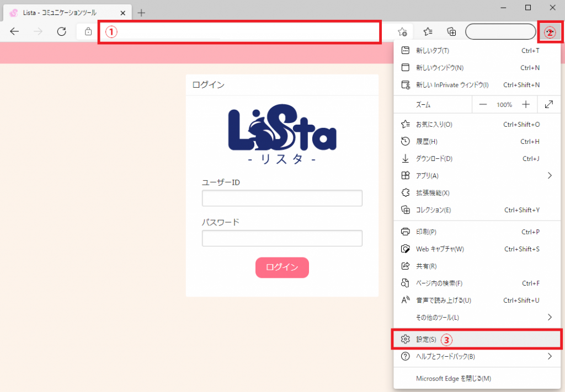565x392 pixels.
Task: Expand the アプリ(A) submenu
Action: click(x=477, y=176)
